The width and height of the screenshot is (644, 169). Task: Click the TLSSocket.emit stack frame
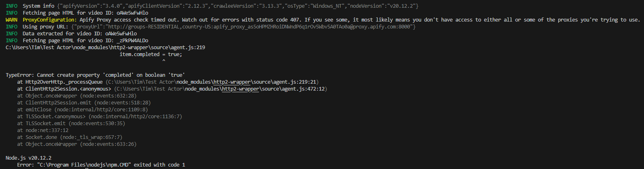click(71, 123)
